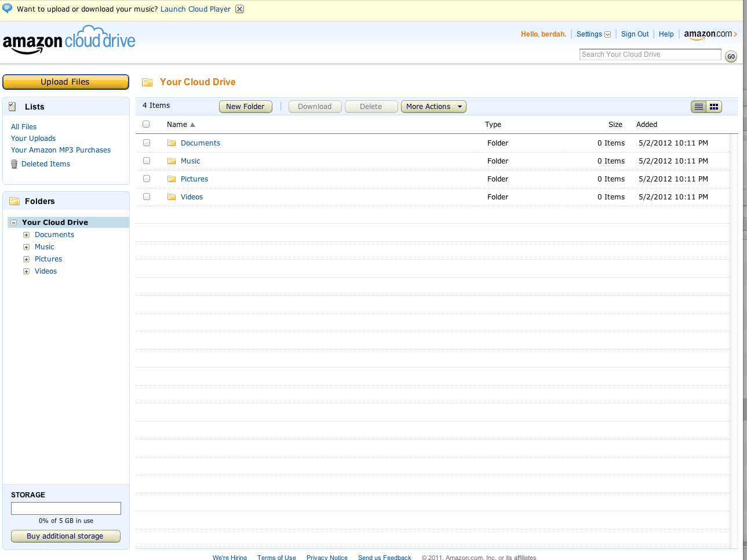Check the Music row checkbox
Viewport: 747px width, 560px height.
pyautogui.click(x=147, y=161)
